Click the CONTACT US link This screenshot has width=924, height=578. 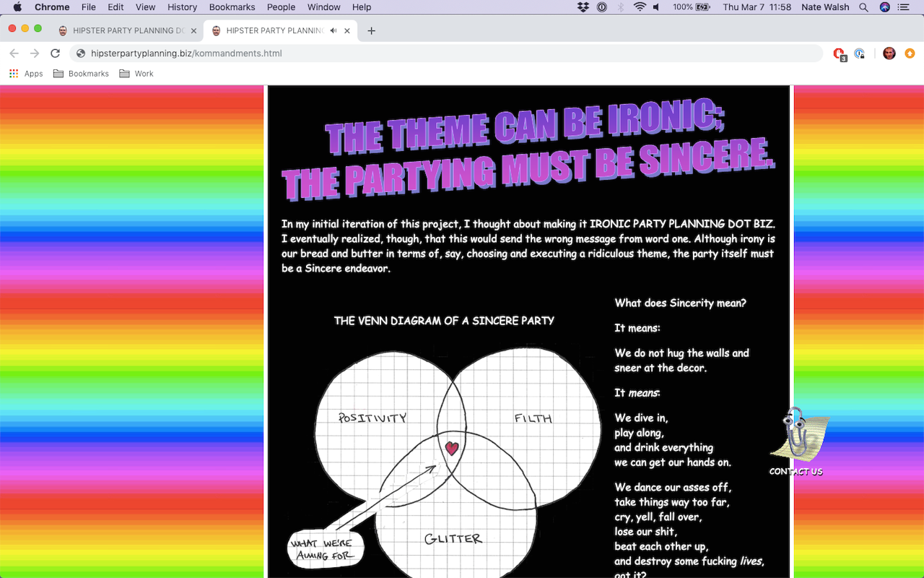pyautogui.click(x=796, y=472)
